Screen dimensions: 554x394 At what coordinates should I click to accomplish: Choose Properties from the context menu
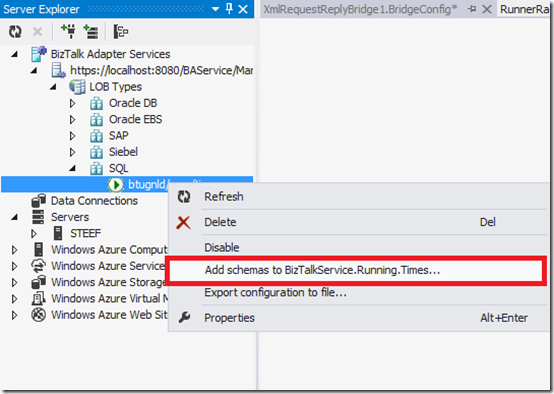click(358, 318)
